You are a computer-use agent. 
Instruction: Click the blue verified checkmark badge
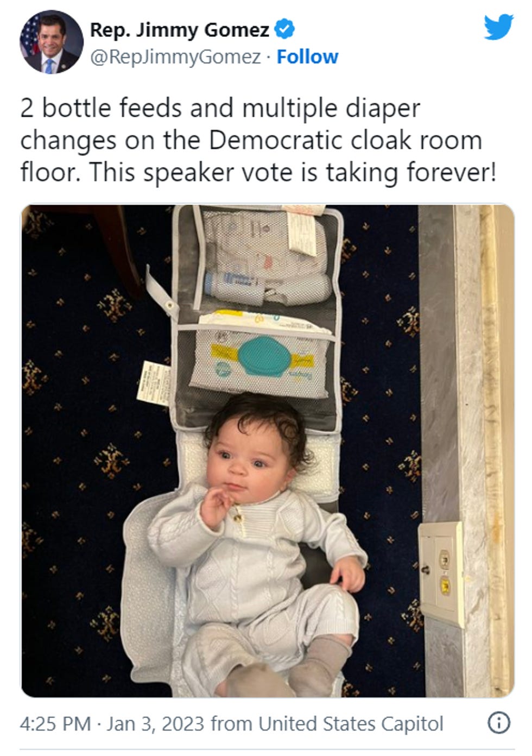pyautogui.click(x=285, y=29)
